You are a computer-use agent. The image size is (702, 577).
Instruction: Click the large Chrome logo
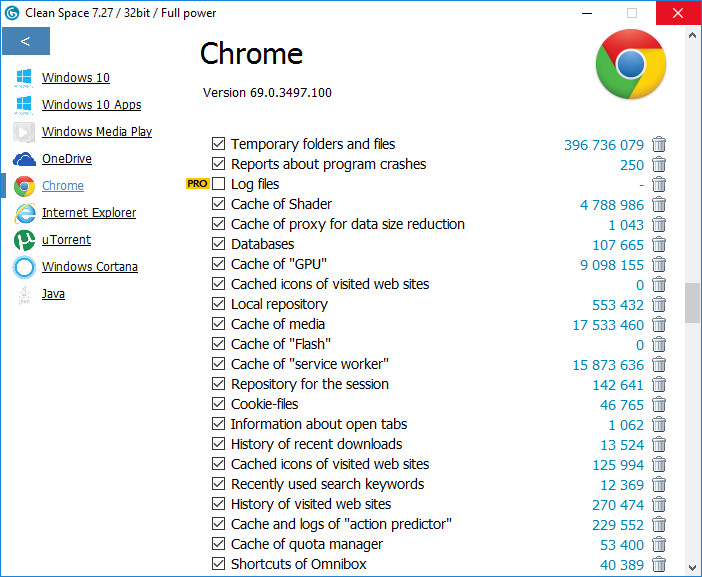630,64
